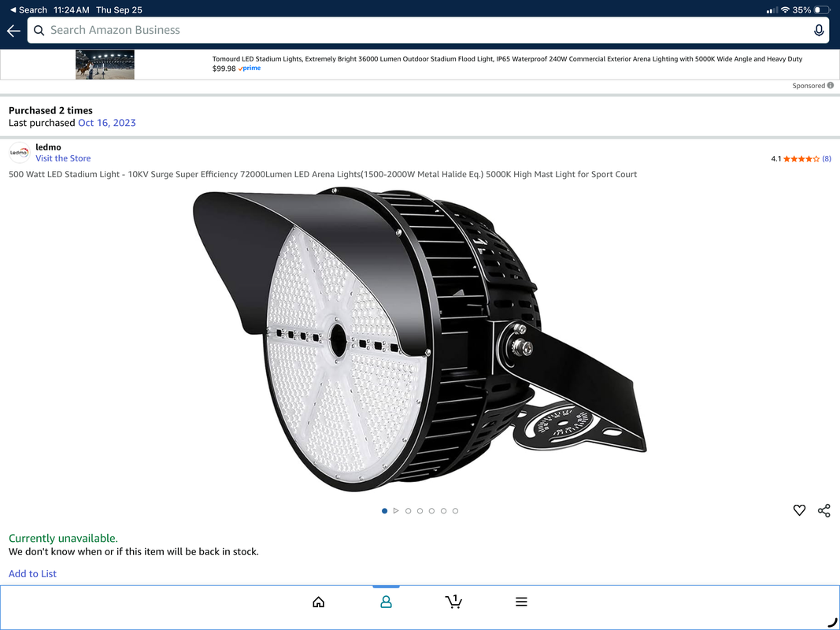Open the 4.1 star rating reviews
Screen dimensions: 840x630
pyautogui.click(x=801, y=158)
